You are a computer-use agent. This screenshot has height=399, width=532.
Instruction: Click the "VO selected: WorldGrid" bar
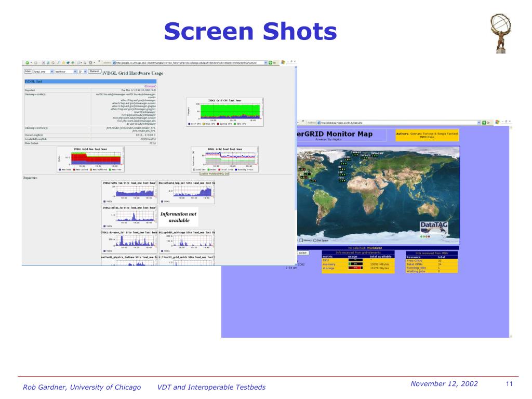378,248
